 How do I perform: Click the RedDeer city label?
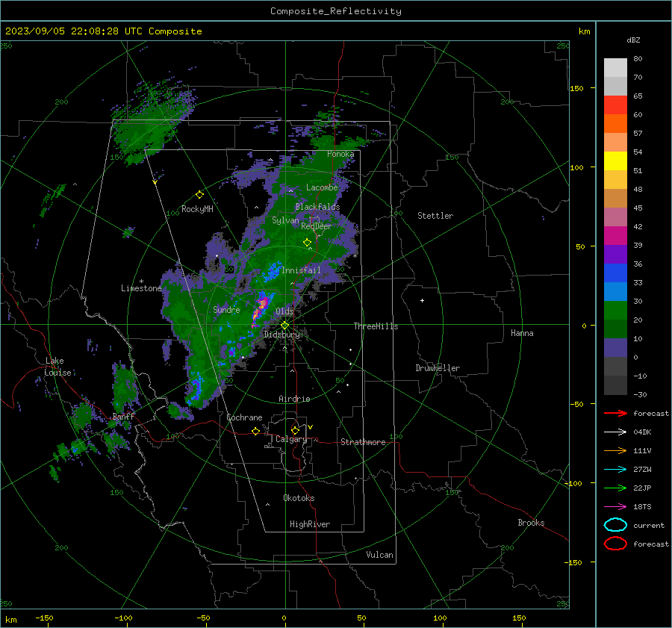tap(317, 226)
